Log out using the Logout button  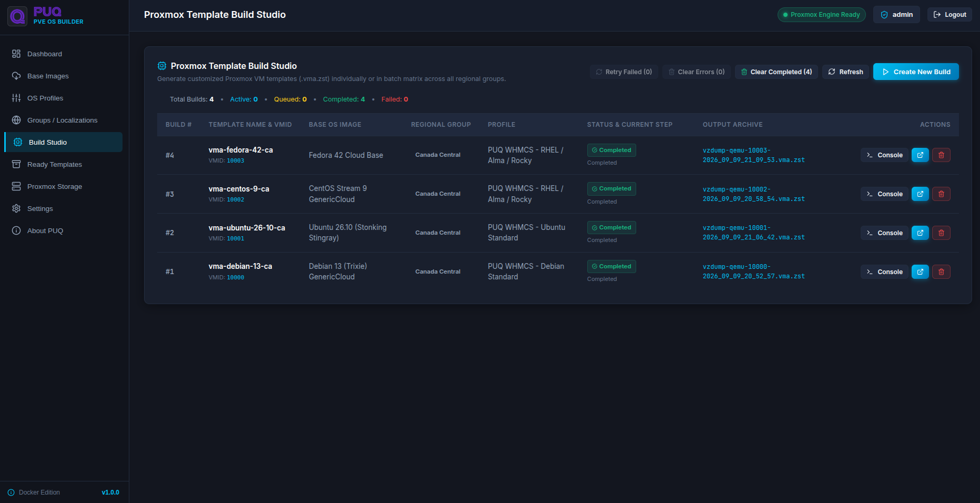pos(950,15)
